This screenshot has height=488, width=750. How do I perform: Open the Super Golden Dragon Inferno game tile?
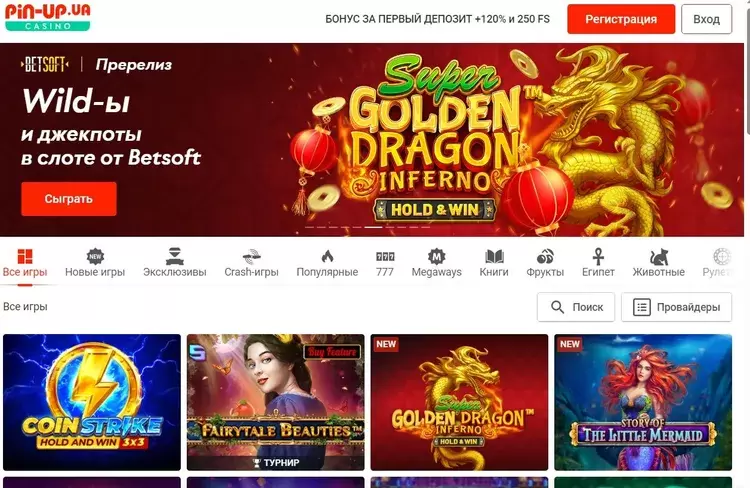[459, 402]
